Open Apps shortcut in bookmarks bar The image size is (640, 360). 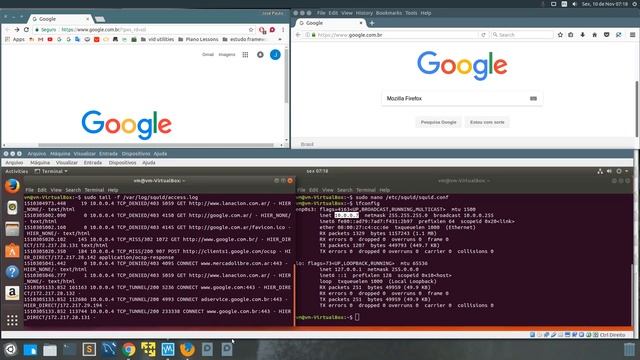pos(15,40)
